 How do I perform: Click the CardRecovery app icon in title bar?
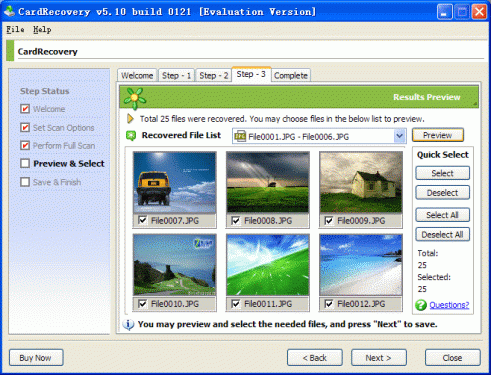9,11
